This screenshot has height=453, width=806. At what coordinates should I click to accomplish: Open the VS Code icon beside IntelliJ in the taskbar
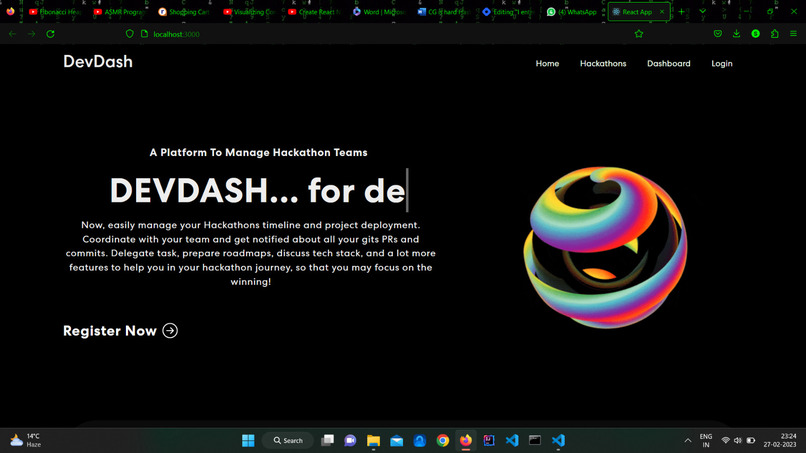click(x=512, y=440)
